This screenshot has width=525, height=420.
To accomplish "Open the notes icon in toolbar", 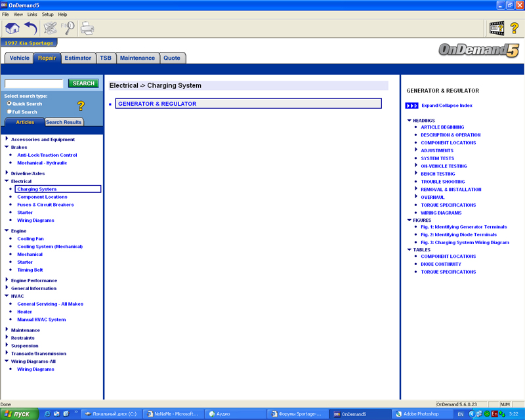I will click(x=51, y=28).
